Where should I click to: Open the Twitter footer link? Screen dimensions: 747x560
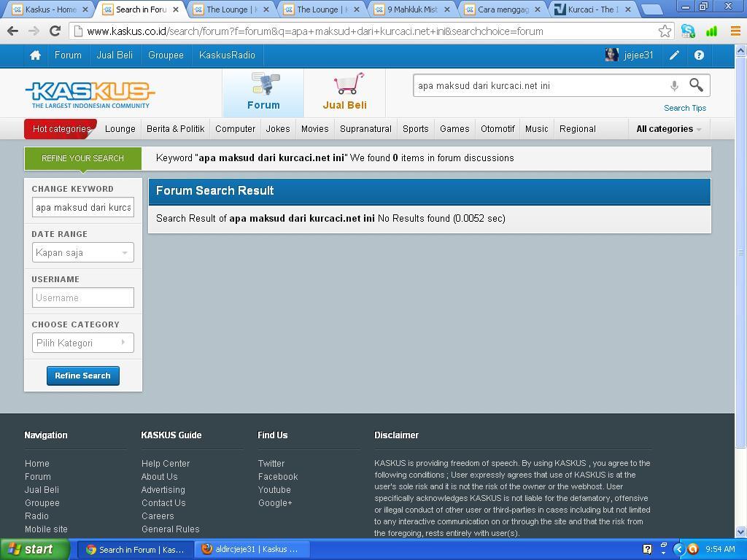[x=271, y=463]
